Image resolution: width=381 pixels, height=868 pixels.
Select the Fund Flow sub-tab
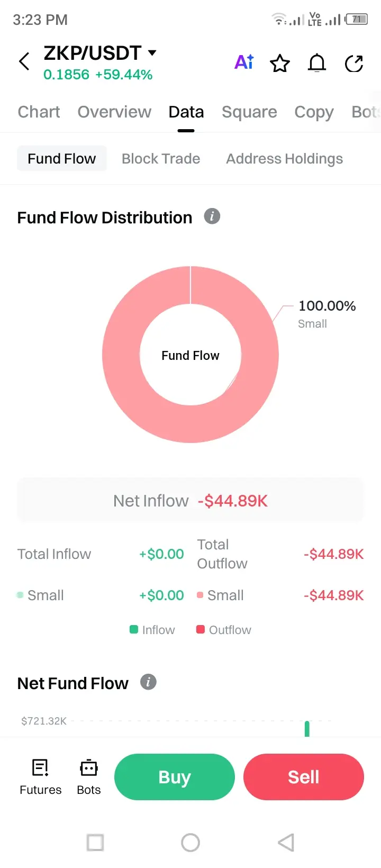coord(62,159)
